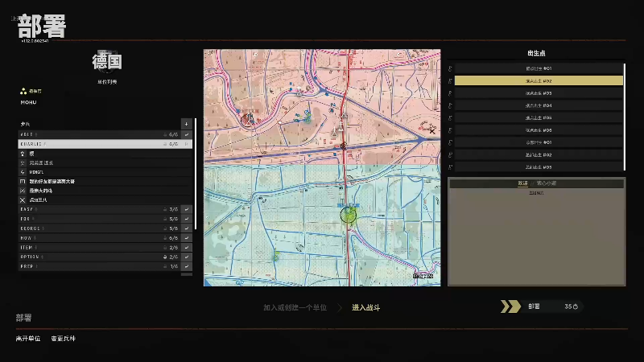Image resolution: width=644 pixels, height=362 pixels.
Task: Click the spawn icon beside the #04 entry
Action: 451,105
